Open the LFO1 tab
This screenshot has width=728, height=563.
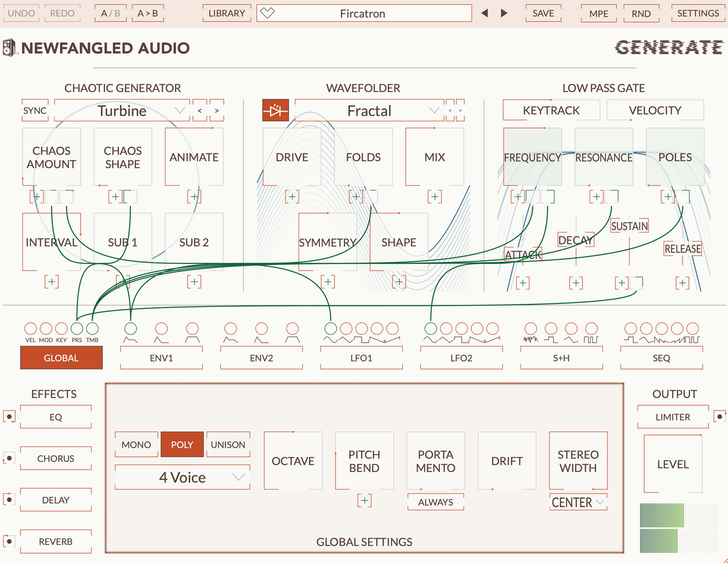362,358
